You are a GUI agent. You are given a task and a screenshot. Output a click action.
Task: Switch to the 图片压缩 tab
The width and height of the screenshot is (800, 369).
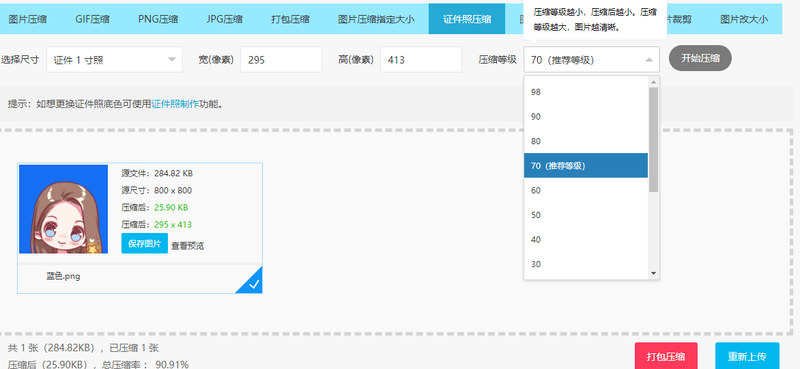[28, 19]
